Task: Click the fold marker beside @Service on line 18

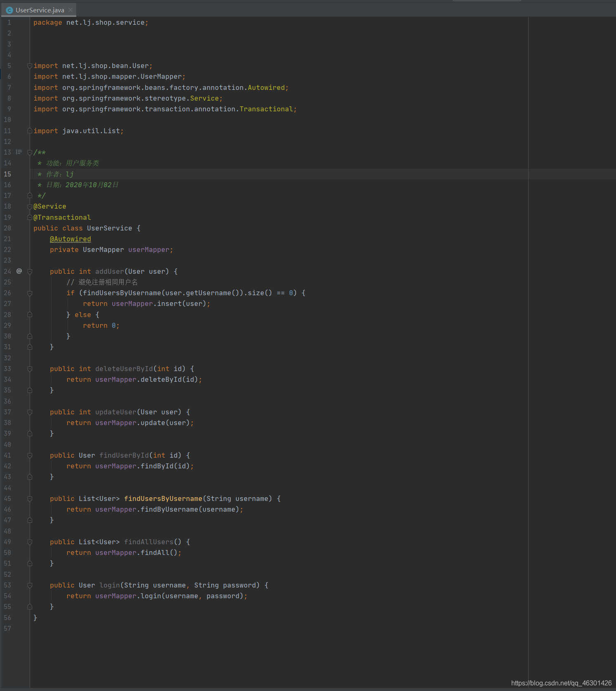Action: [x=30, y=207]
